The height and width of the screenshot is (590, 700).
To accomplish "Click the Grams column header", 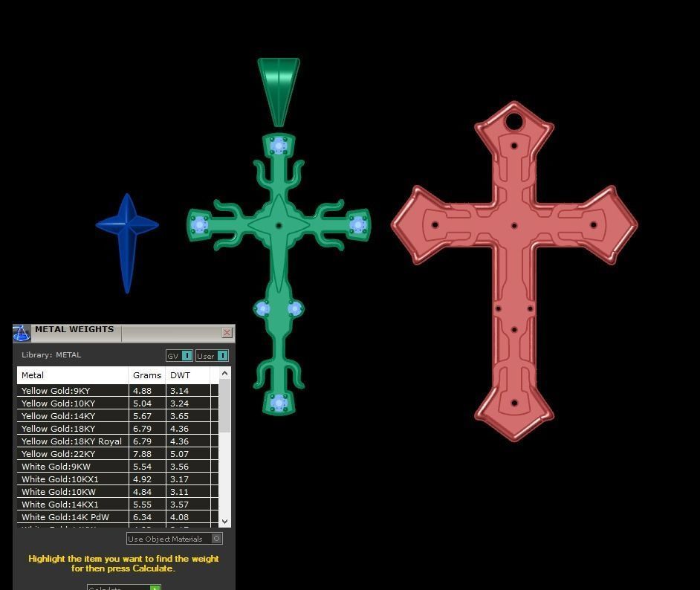I will tap(147, 375).
